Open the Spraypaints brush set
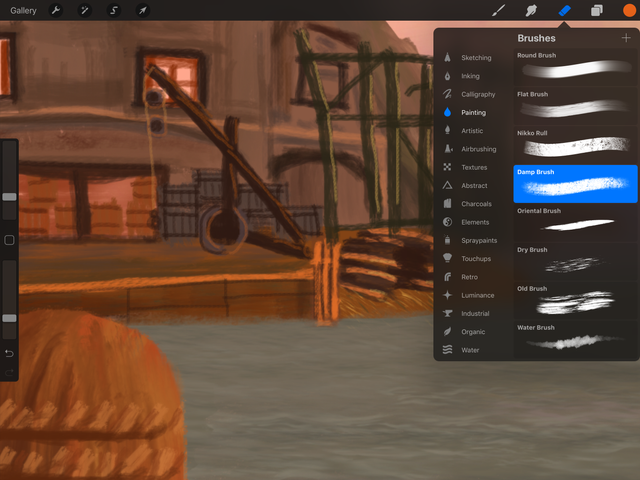Image resolution: width=640 pixels, height=480 pixels. pos(470,240)
